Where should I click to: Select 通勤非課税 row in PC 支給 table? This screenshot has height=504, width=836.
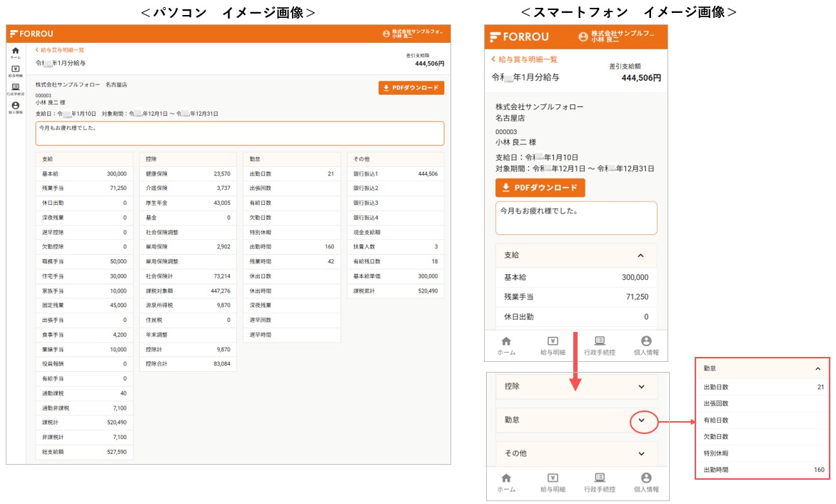coord(84,408)
